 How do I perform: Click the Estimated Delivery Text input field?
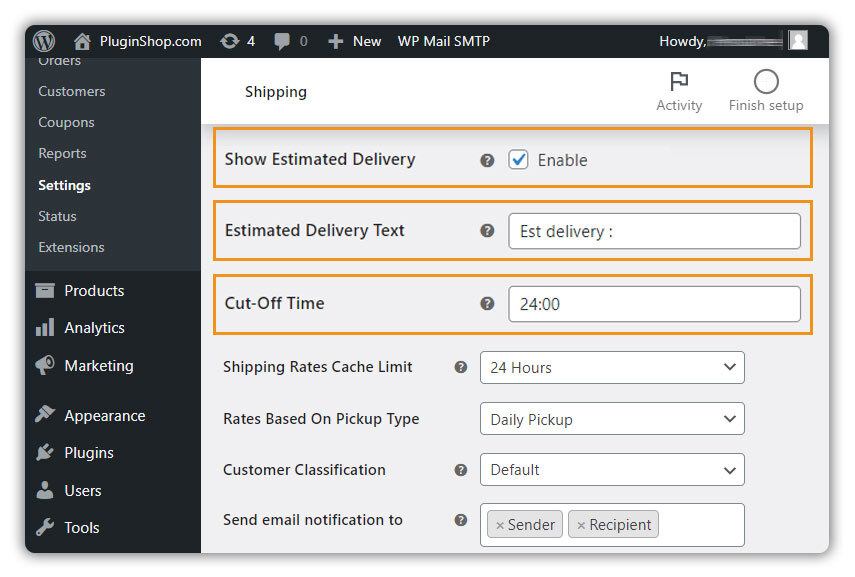click(x=654, y=231)
